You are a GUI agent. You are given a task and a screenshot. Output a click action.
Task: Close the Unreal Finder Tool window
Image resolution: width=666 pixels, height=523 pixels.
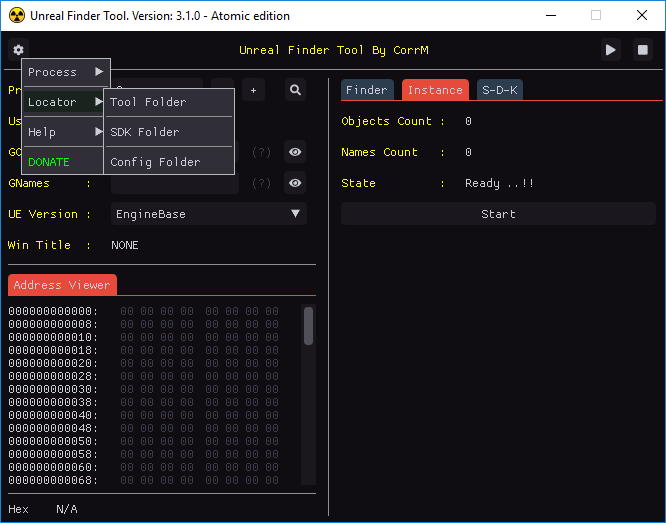pyautogui.click(x=642, y=16)
